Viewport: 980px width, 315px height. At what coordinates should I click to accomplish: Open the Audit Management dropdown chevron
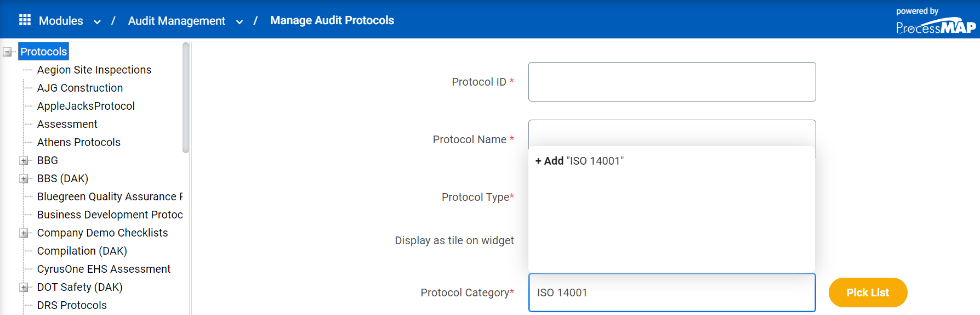click(240, 22)
